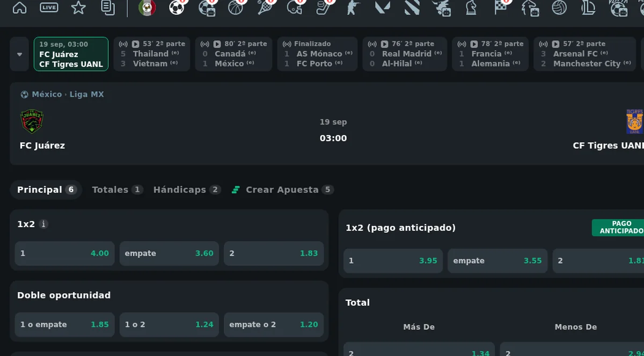Viewport: 644px width, 356px height.
Task: Open the 1x2 info icon
Action: [x=44, y=224]
